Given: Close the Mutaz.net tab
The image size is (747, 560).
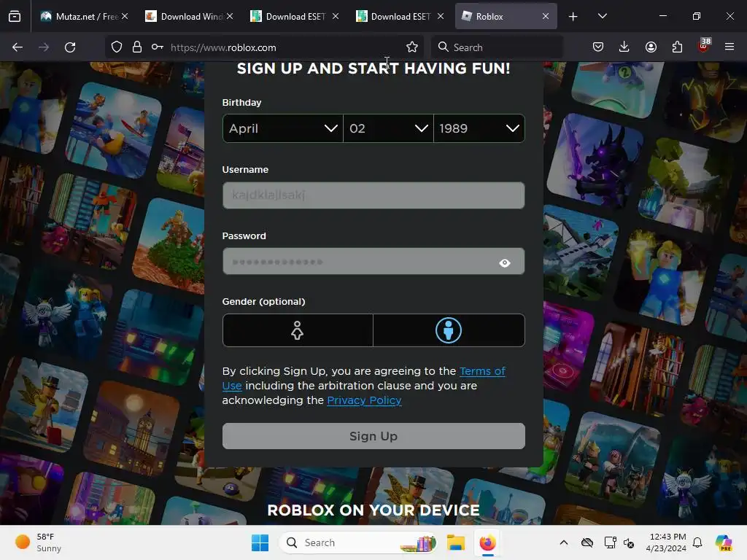Looking at the screenshot, I should tap(125, 16).
